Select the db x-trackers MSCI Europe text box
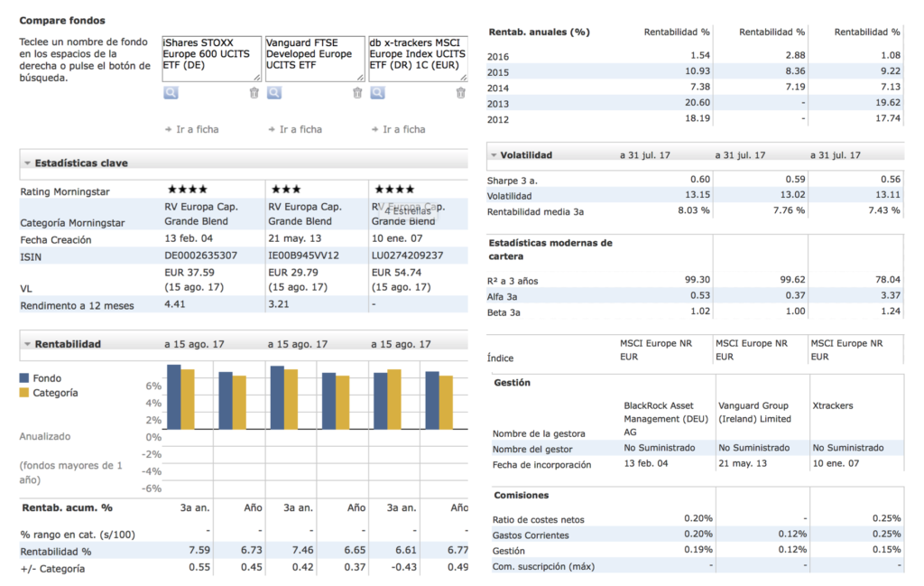 click(418, 59)
